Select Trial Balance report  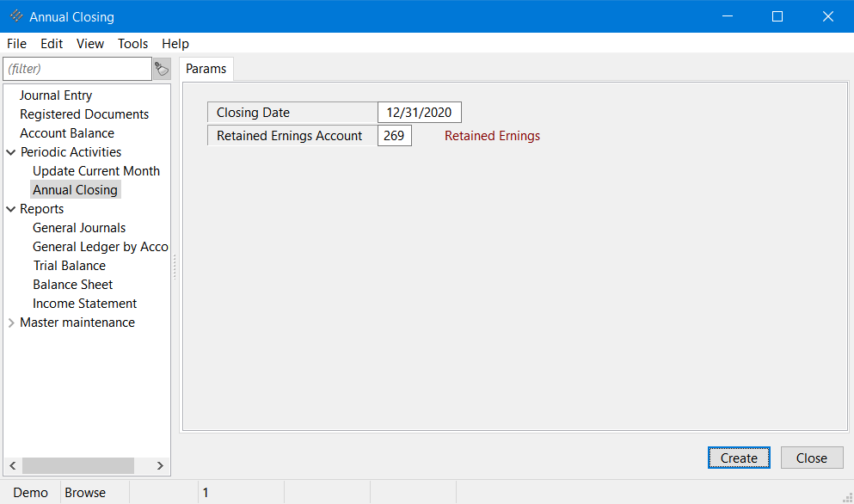click(x=69, y=266)
